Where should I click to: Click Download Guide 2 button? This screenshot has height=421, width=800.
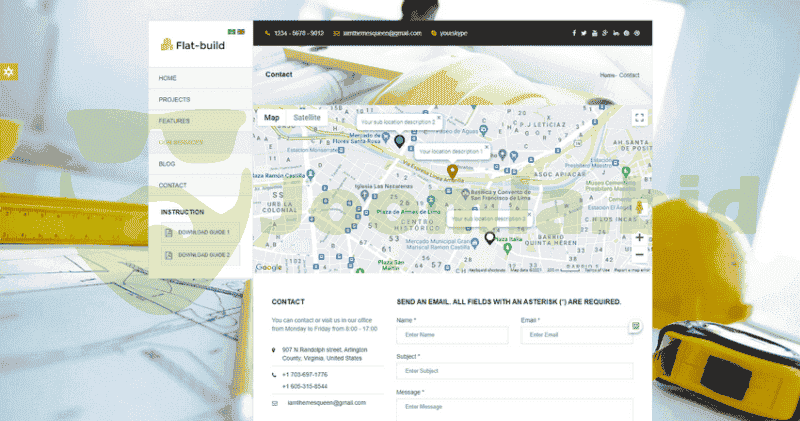[203, 255]
